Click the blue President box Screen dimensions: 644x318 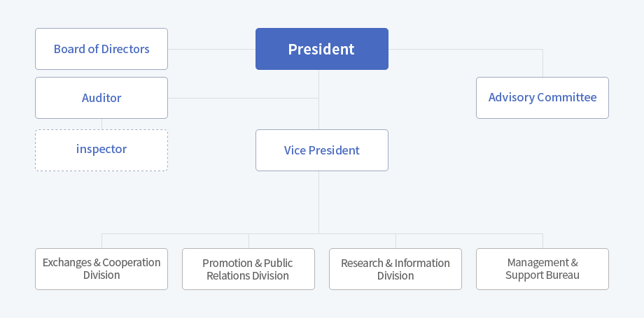click(321, 49)
